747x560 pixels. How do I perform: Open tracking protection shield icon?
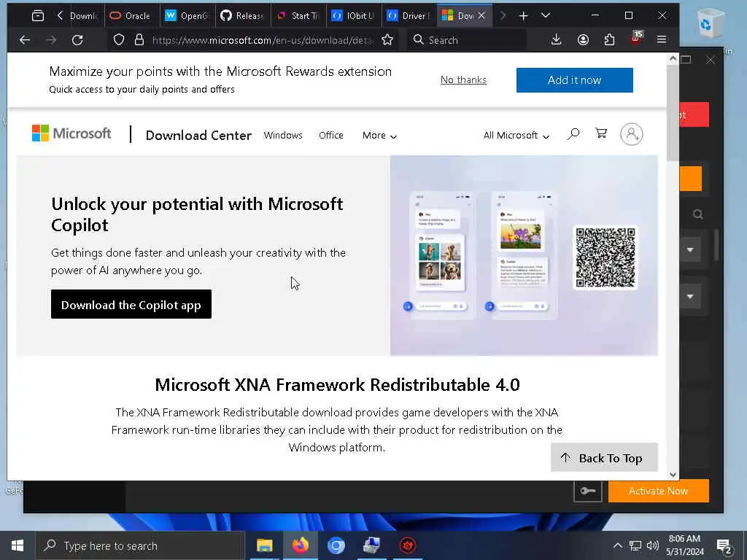point(119,40)
